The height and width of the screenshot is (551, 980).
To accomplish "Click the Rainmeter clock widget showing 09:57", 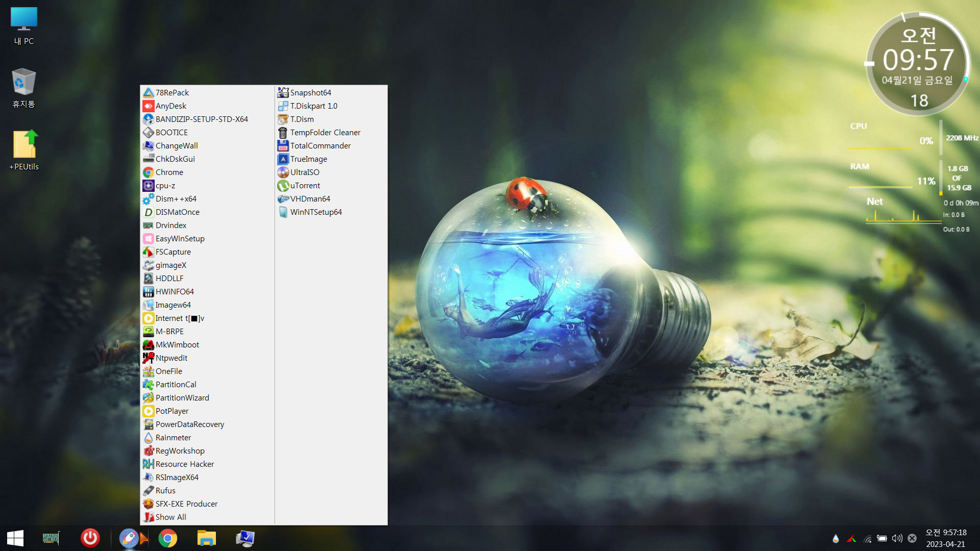I will click(x=918, y=64).
